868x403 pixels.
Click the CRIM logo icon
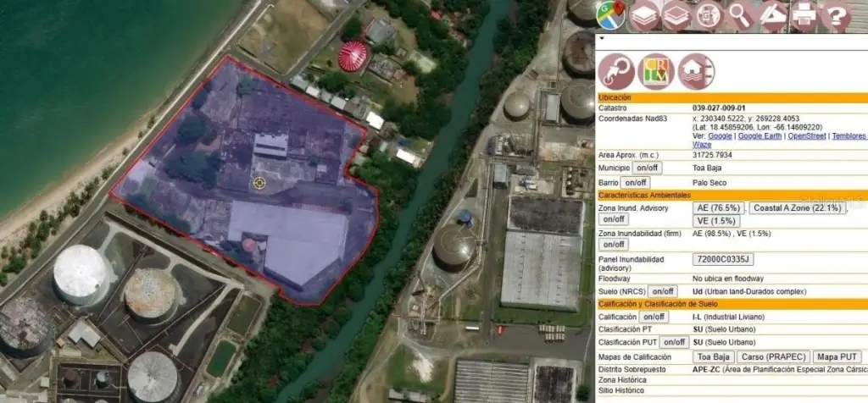(656, 71)
